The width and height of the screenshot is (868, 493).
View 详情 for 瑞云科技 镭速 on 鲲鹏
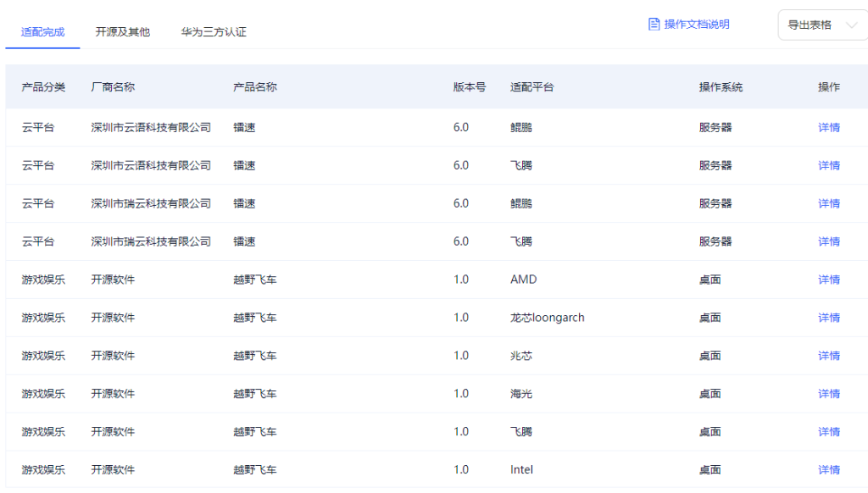click(828, 204)
